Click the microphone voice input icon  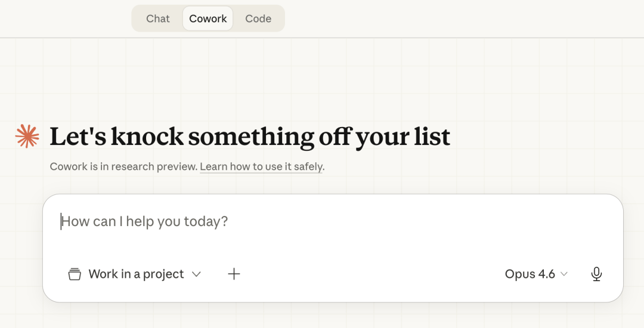[x=596, y=274]
